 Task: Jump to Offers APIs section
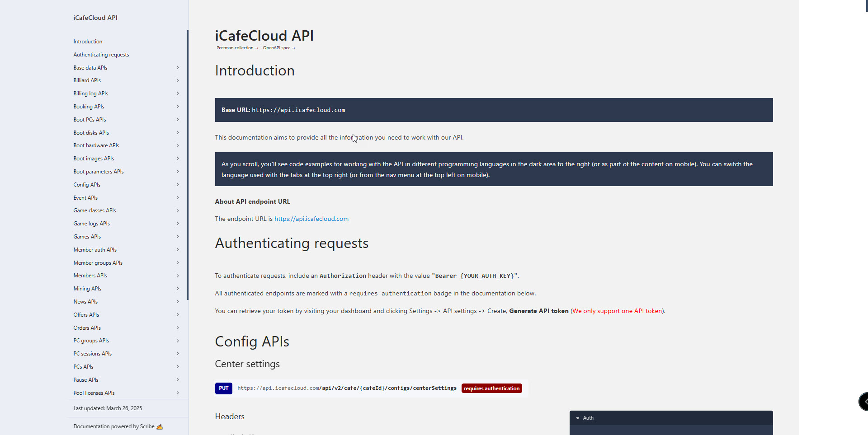click(86, 315)
